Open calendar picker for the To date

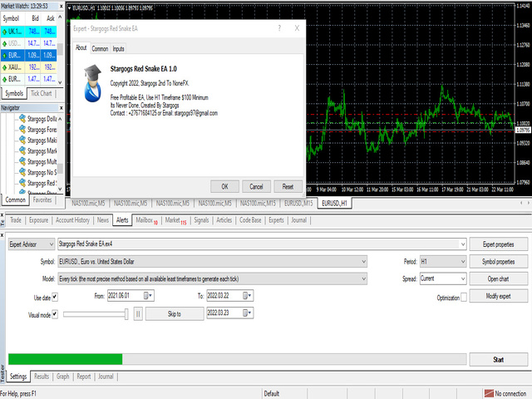(x=249, y=295)
